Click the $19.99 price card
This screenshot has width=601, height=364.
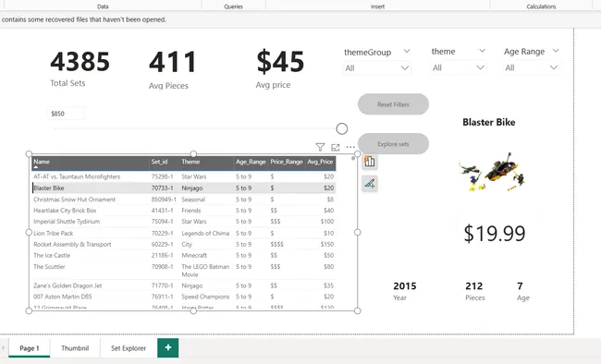point(495,233)
